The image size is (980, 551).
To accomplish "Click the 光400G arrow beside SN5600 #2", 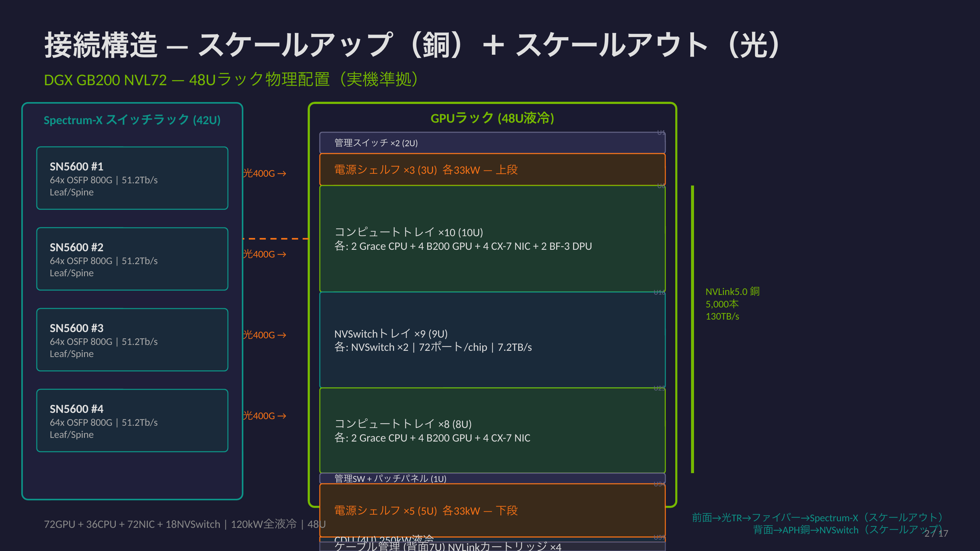I will pos(264,254).
